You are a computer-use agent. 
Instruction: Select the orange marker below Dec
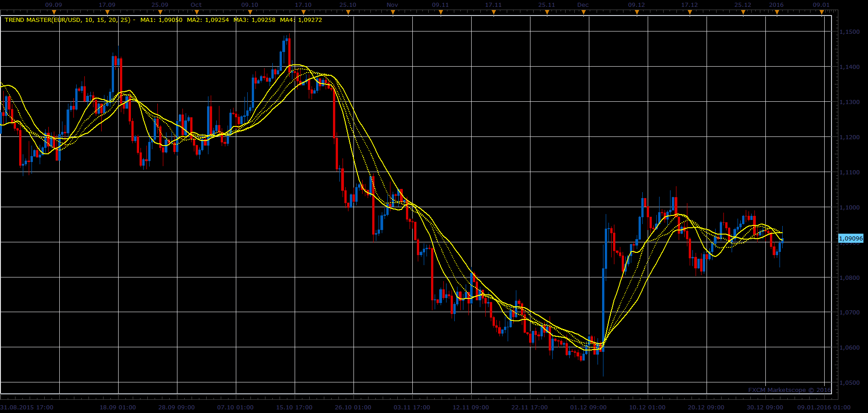point(583,12)
